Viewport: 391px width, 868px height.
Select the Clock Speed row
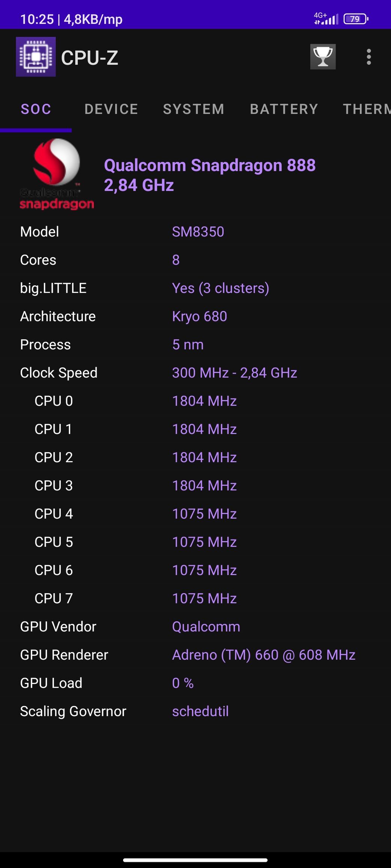click(195, 373)
